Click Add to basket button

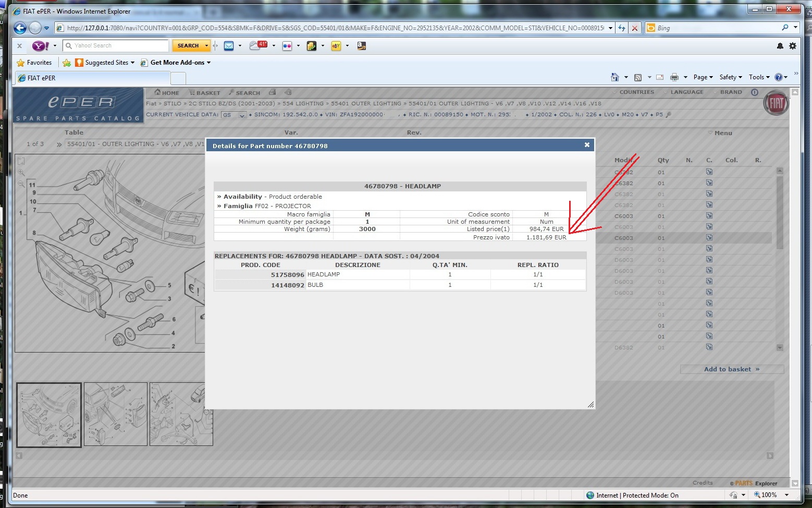pyautogui.click(x=732, y=369)
